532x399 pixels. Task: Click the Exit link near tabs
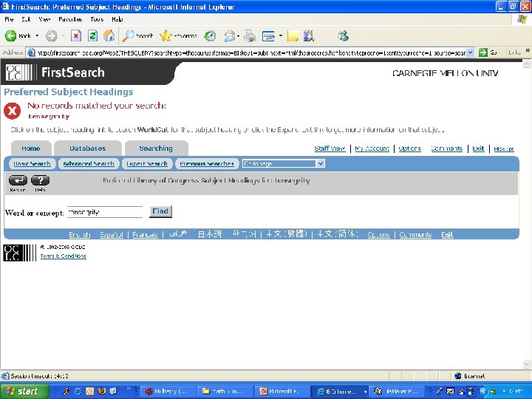[478, 149]
